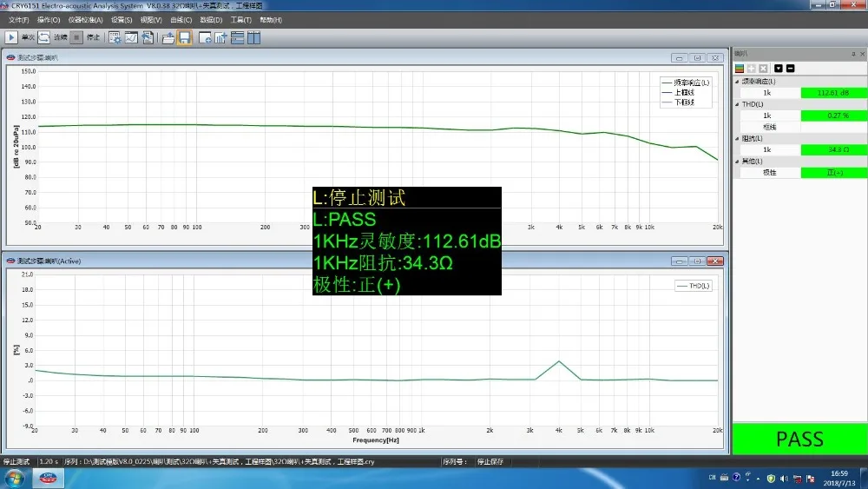Open the volume speaker tray icon
868x489 pixels.
coord(784,479)
